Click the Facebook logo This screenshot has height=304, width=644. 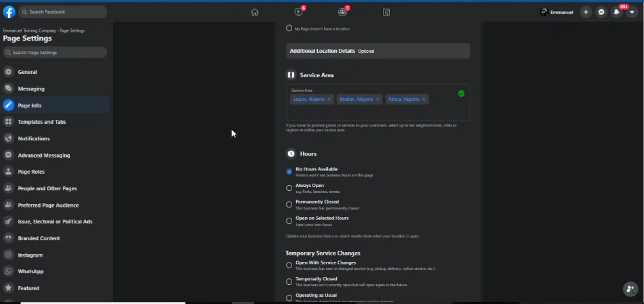[x=9, y=12]
